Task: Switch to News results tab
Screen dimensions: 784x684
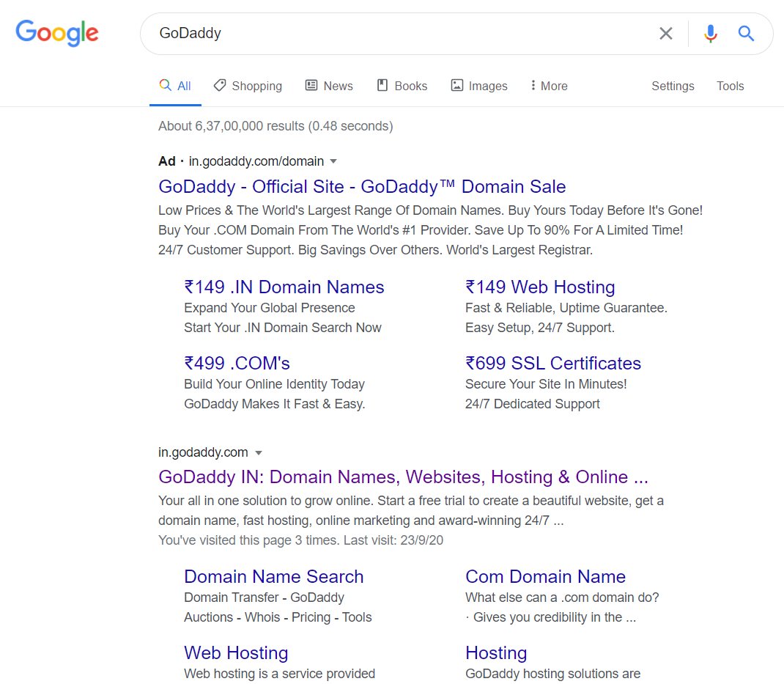Action: click(x=329, y=86)
